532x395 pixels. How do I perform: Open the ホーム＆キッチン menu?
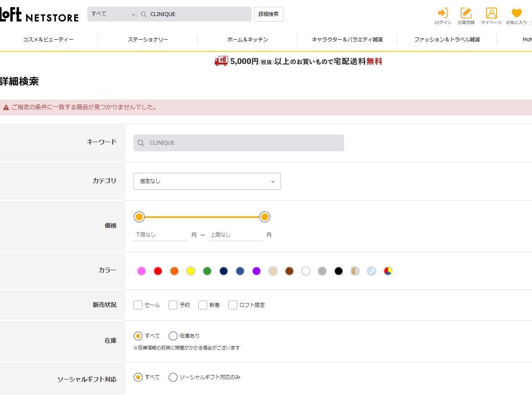tap(248, 40)
